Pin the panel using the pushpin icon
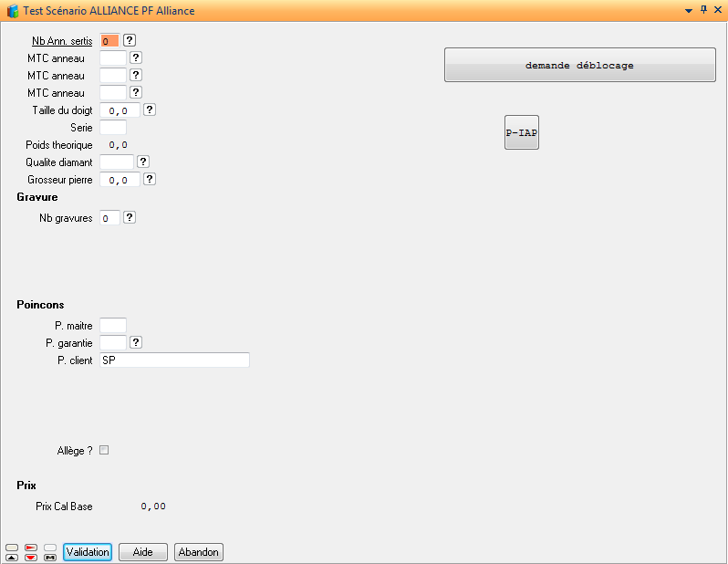Screen dimensions: 728x564 pyautogui.click(x=703, y=10)
